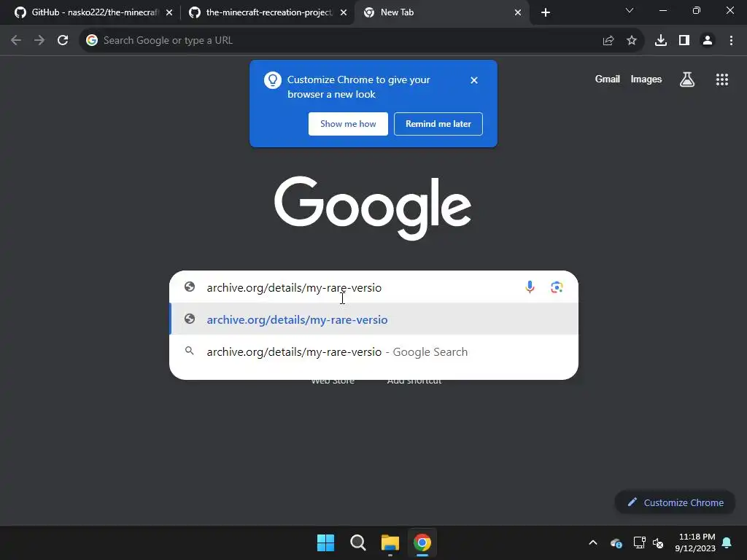Image resolution: width=747 pixels, height=560 pixels.
Task: Open the Gmail link
Action: (608, 79)
